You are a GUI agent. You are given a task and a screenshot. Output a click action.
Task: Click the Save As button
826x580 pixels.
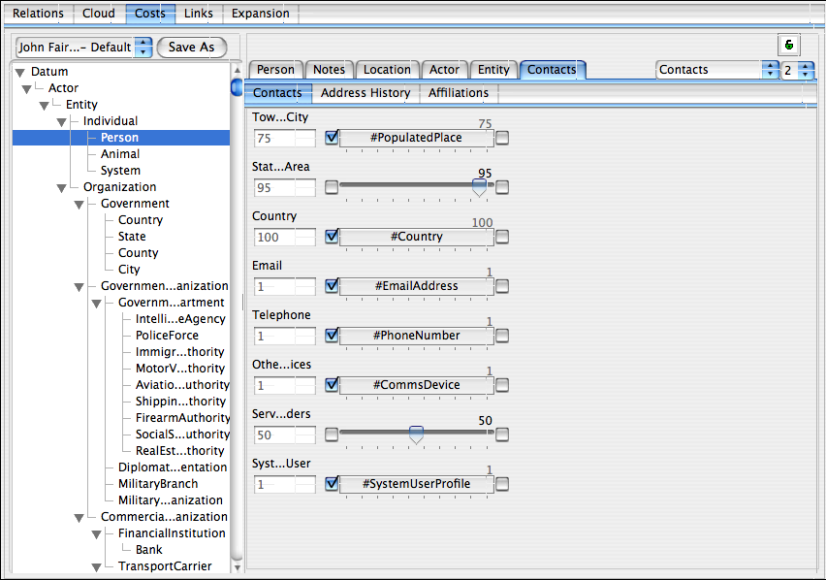click(x=192, y=47)
